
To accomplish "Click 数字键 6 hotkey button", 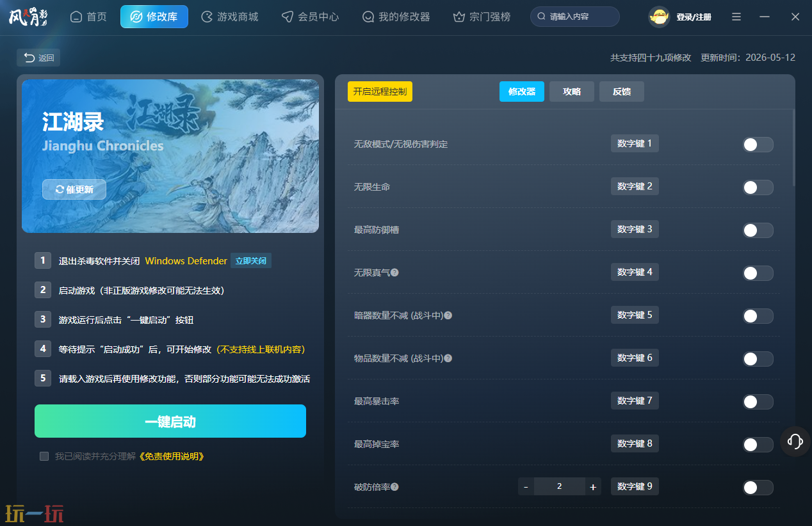I will 635,358.
